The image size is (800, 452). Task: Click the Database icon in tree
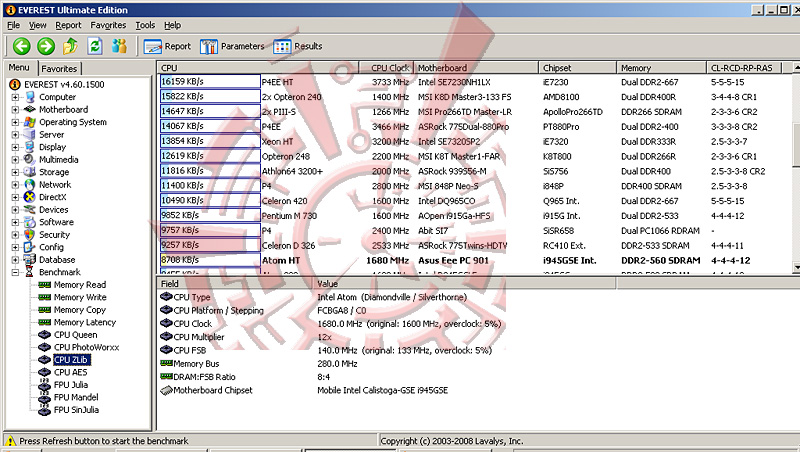(x=30, y=260)
